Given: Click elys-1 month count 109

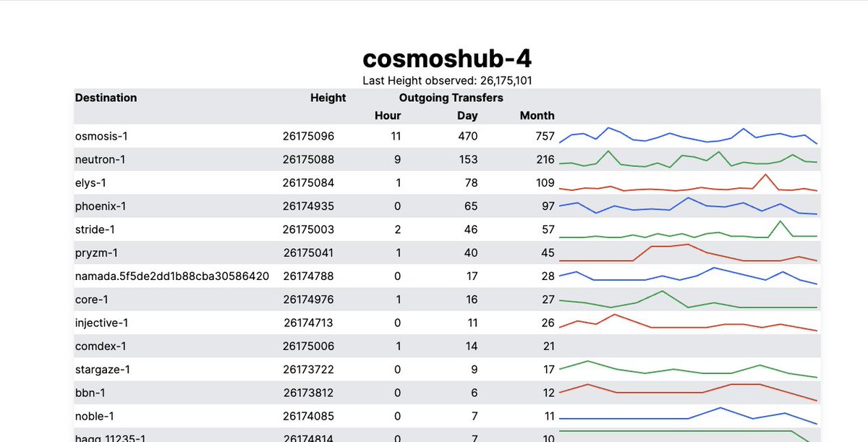Looking at the screenshot, I should (545, 183).
